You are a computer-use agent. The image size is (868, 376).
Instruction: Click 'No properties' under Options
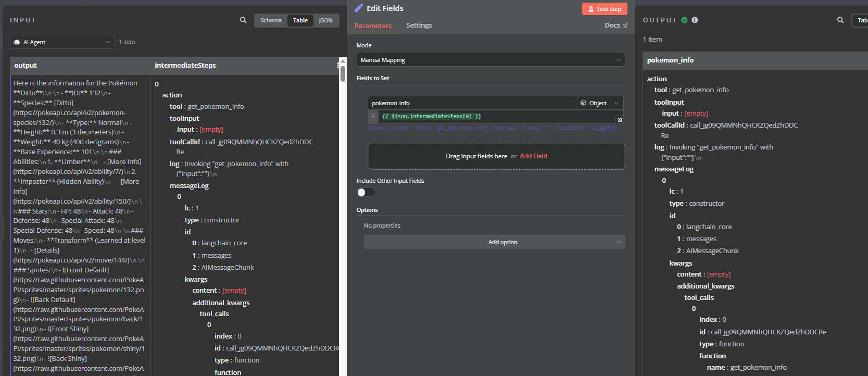click(x=382, y=226)
